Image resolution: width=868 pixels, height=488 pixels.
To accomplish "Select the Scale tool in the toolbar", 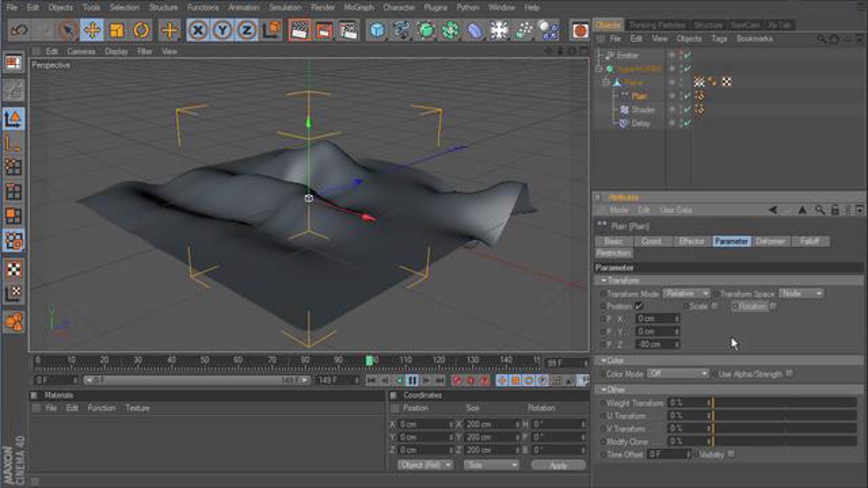I will click(x=116, y=31).
